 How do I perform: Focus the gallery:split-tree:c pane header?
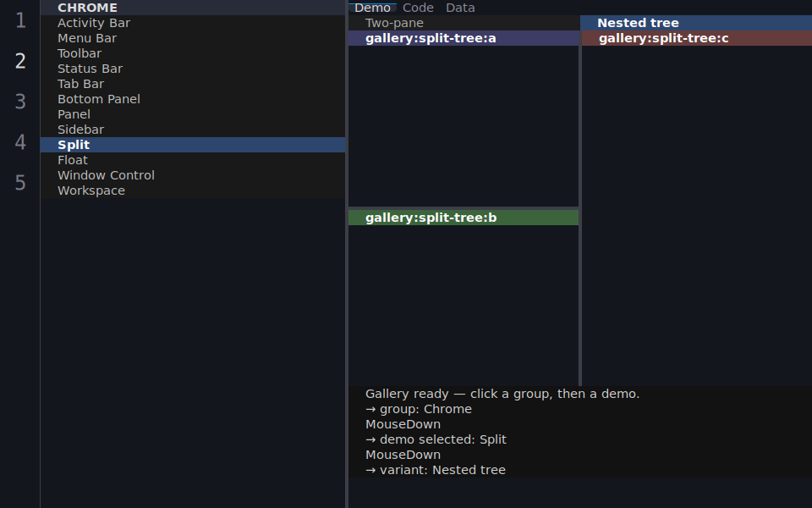click(x=697, y=38)
